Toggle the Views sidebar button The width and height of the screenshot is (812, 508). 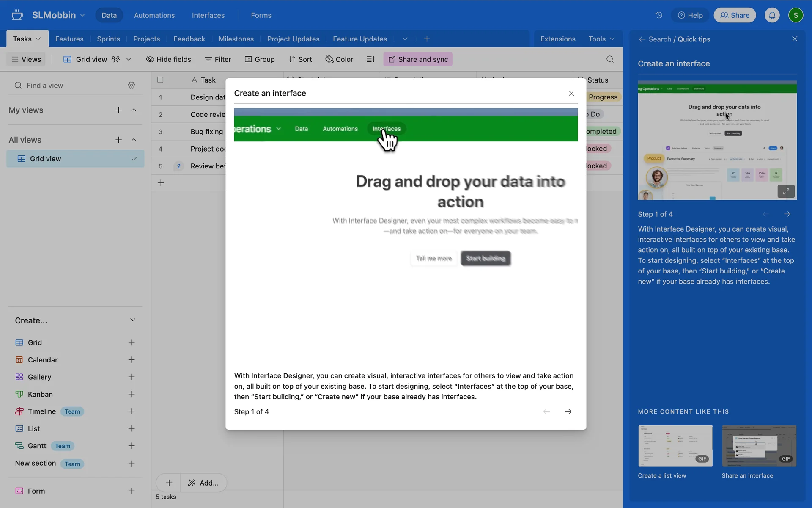(26, 59)
